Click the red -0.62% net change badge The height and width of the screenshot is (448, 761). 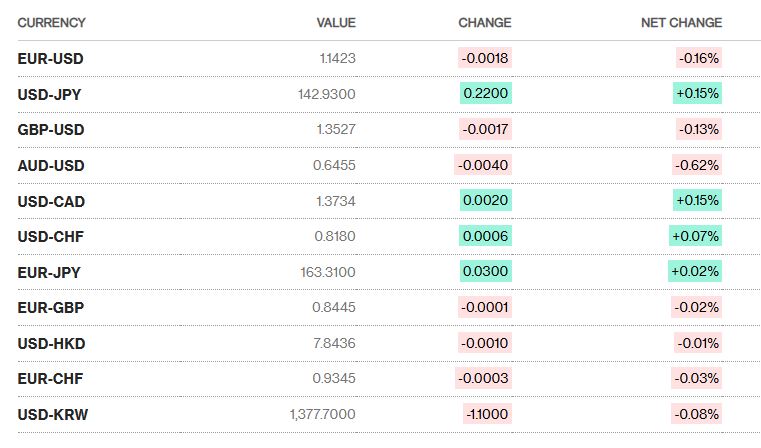(699, 165)
